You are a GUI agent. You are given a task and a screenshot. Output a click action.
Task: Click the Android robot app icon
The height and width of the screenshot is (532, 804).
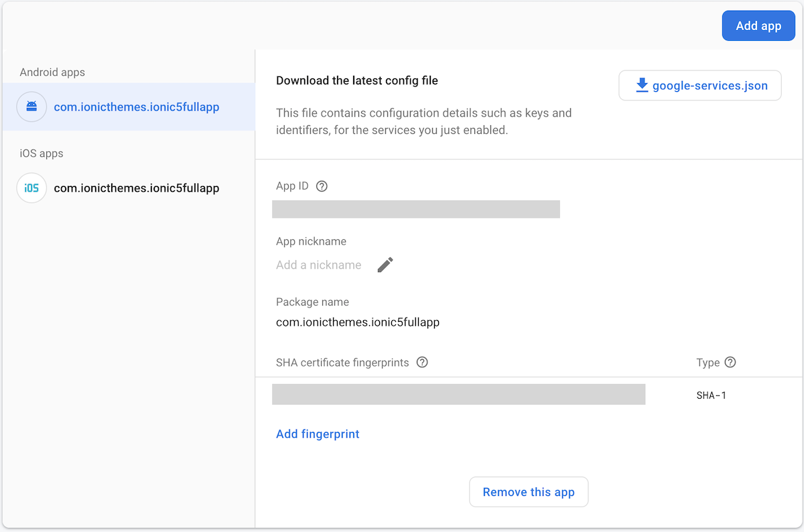tap(31, 107)
